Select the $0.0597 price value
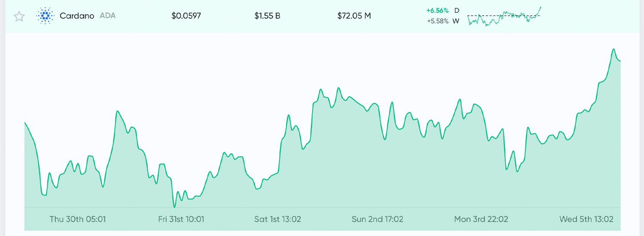644x236 pixels. pyautogui.click(x=186, y=16)
